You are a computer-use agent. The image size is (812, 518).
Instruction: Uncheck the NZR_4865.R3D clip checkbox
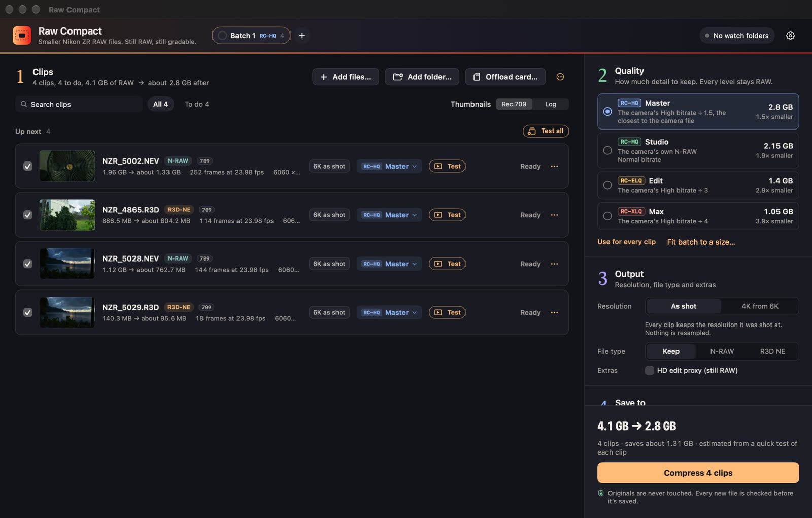coord(28,215)
